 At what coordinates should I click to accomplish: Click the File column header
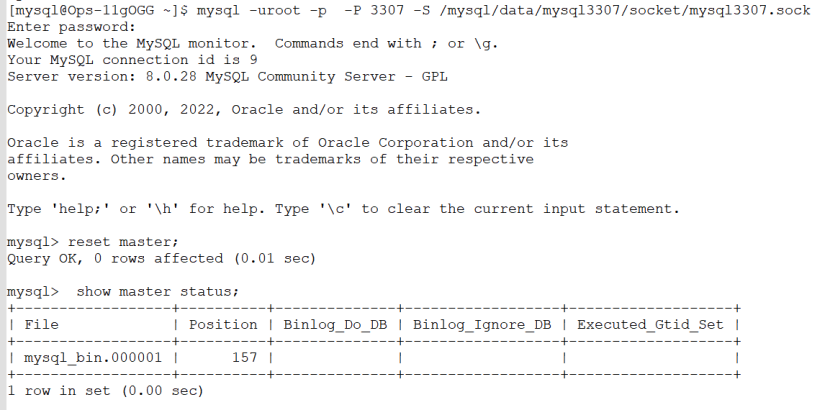41,325
